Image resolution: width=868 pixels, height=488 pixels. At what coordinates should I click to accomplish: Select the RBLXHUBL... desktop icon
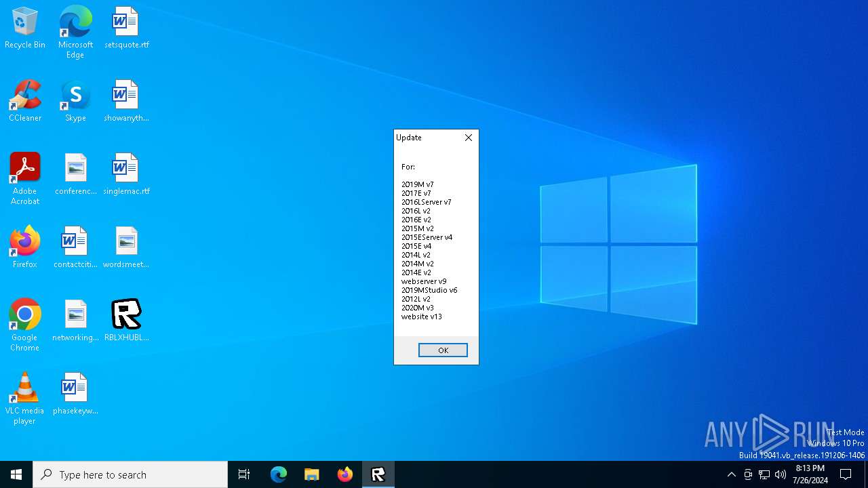(x=126, y=321)
